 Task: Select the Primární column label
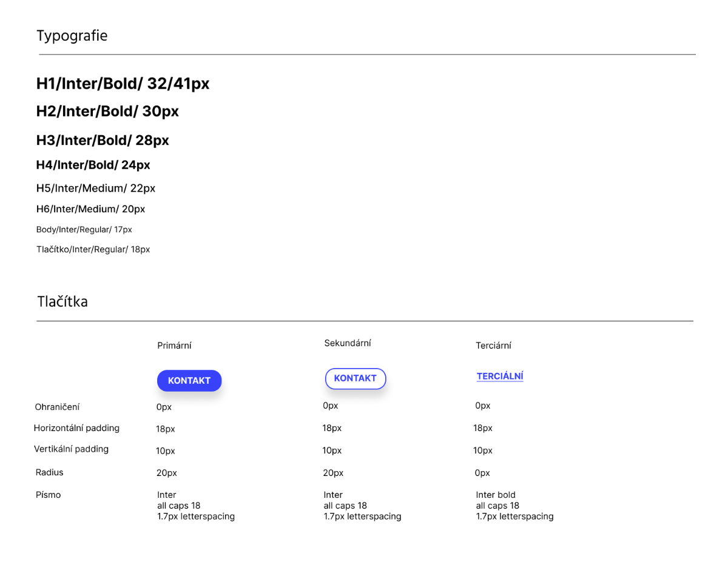tap(174, 346)
